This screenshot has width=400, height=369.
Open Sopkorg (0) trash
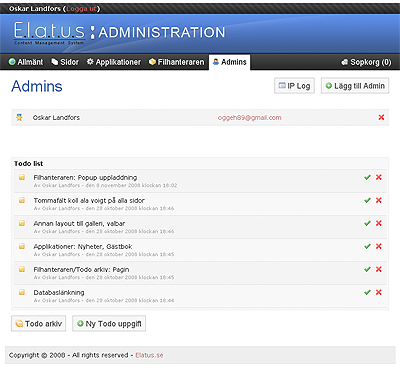[366, 62]
